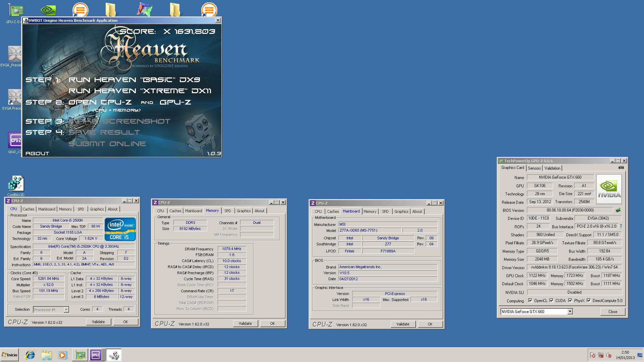644x362 pixels.
Task: Click Save Result in Heaven app
Action: pos(104,132)
